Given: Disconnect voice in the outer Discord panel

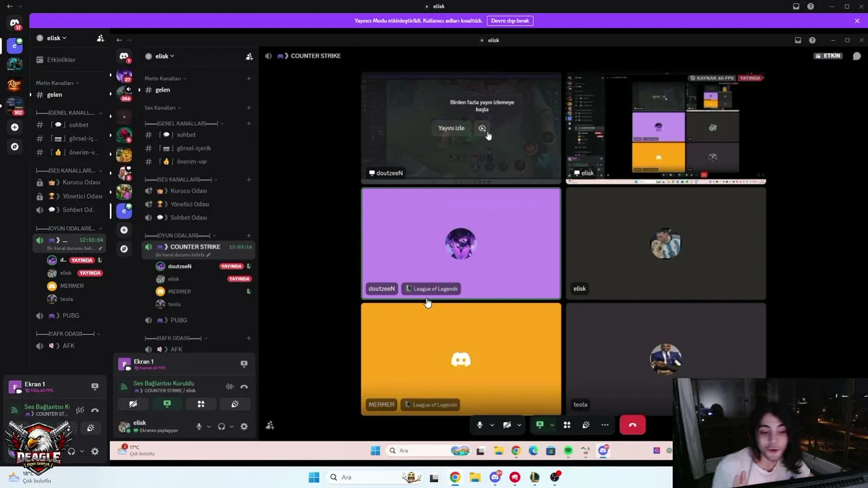Looking at the screenshot, I should tap(95, 411).
